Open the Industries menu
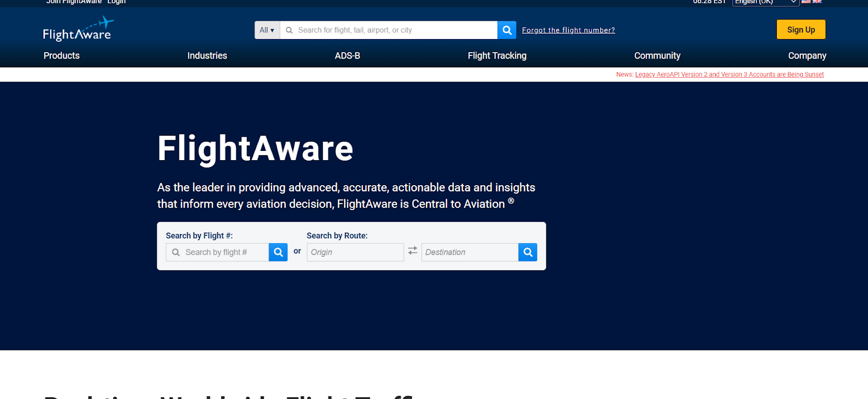Viewport: 868px width, 399px height. tap(207, 55)
